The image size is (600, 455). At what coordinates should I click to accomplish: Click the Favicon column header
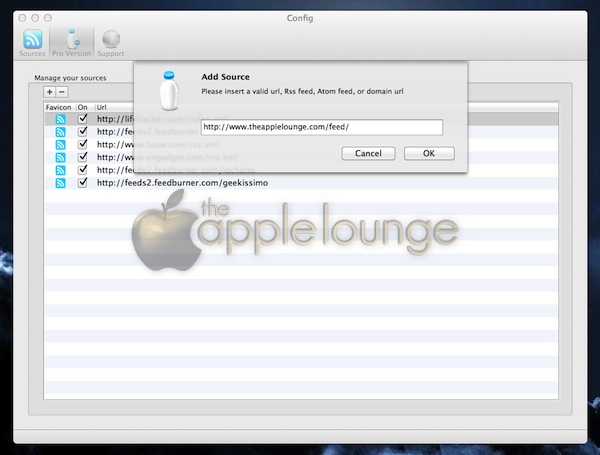[59, 107]
